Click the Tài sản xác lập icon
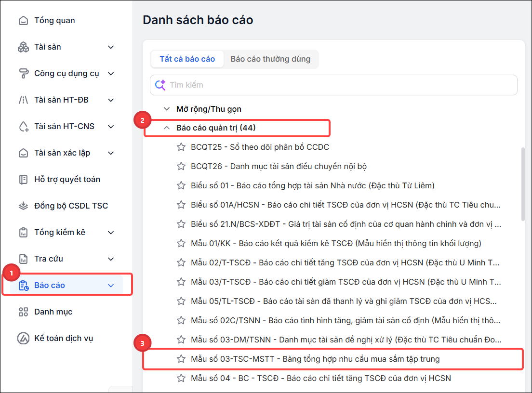The height and width of the screenshot is (393, 532). click(x=23, y=153)
